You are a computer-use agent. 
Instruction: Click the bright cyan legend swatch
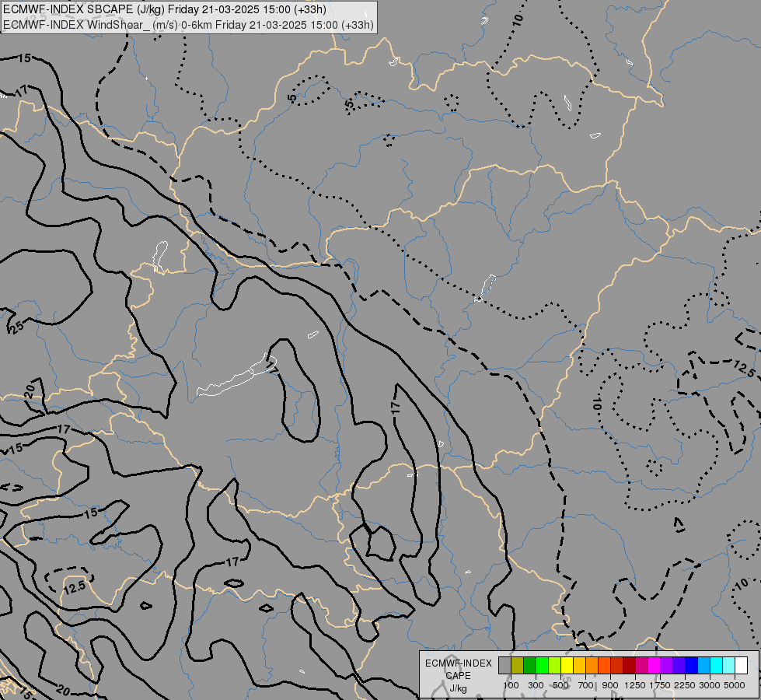point(717,665)
